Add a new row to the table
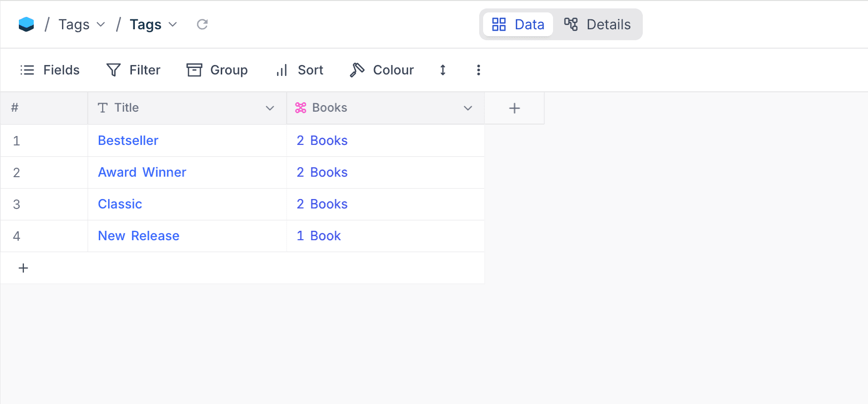 click(23, 268)
